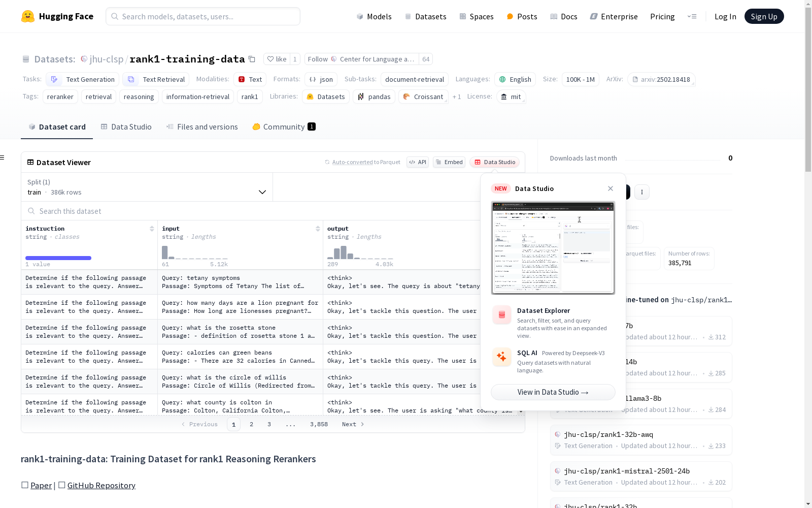The image size is (812, 508).
Task: Open the Pricing page
Action: pyautogui.click(x=662, y=16)
